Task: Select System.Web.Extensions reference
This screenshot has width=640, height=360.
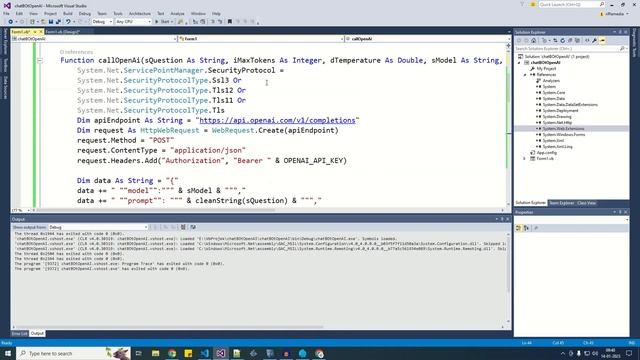Action: 563,129
